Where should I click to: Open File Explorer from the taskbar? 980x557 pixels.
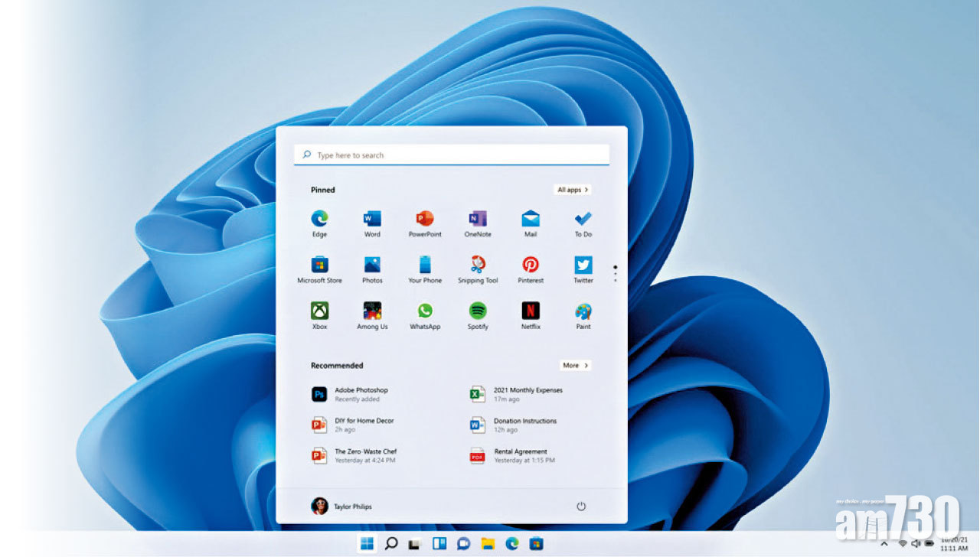point(487,544)
